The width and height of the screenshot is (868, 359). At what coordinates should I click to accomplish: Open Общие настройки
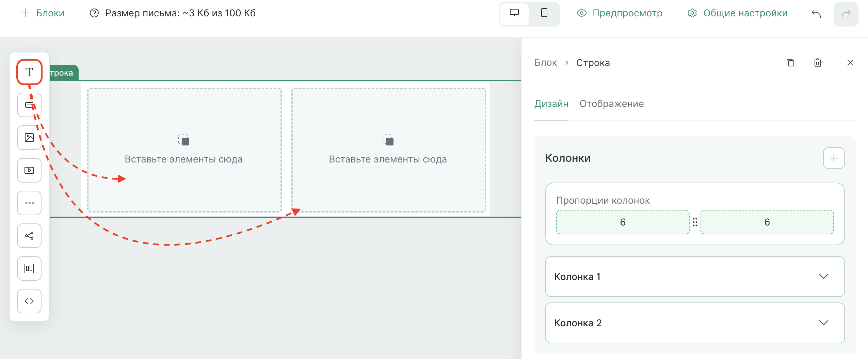tap(738, 13)
